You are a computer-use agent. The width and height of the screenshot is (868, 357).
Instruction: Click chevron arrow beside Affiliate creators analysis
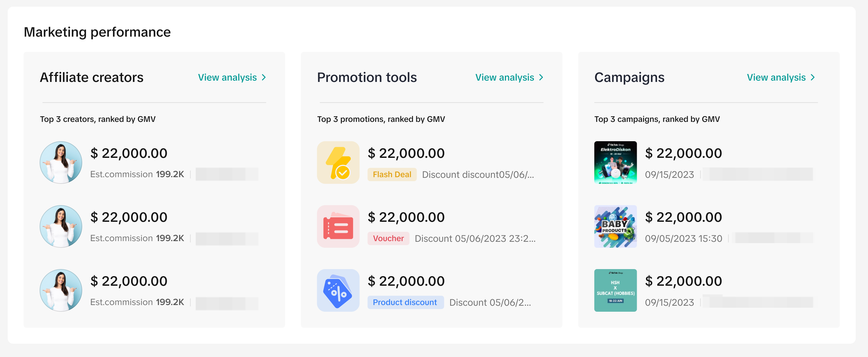[x=264, y=78]
